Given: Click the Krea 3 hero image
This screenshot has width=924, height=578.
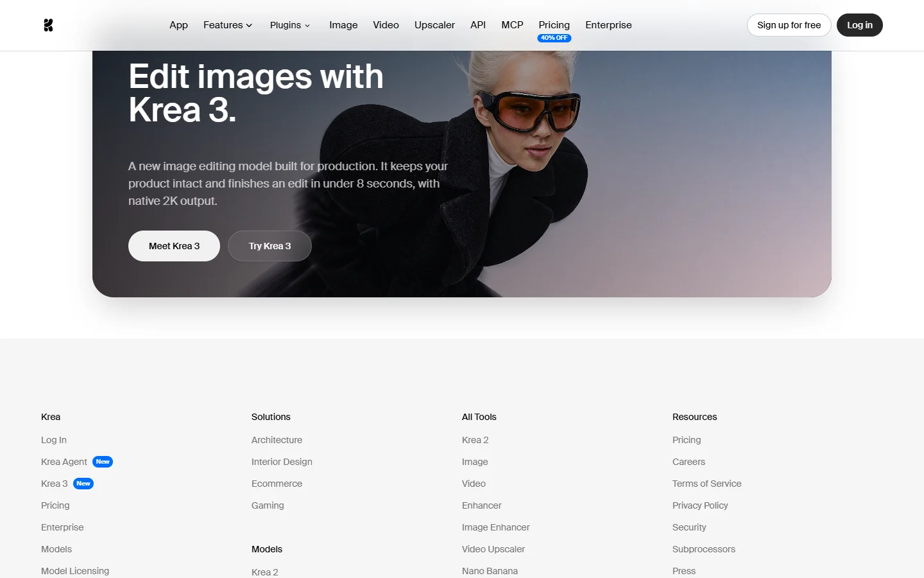Looking at the screenshot, I should pyautogui.click(x=462, y=173).
